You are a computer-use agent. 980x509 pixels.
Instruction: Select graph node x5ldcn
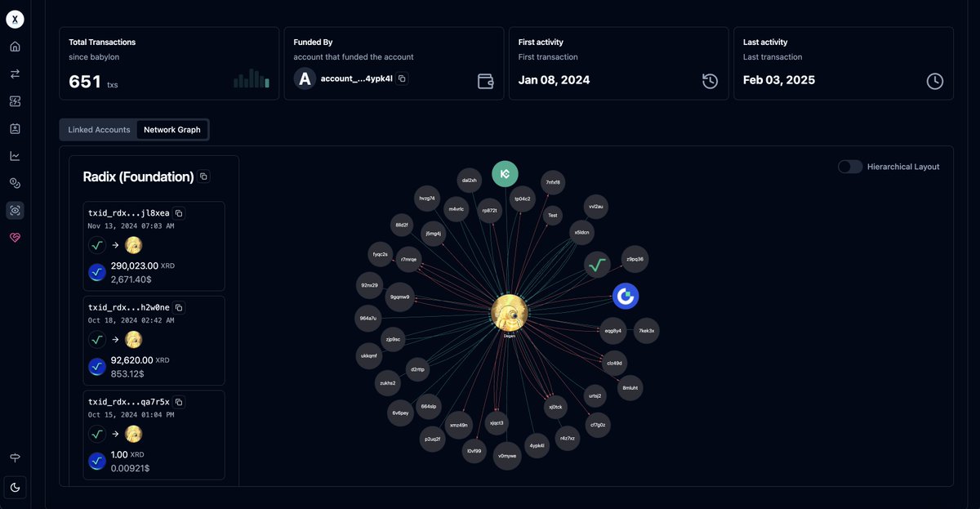(581, 233)
